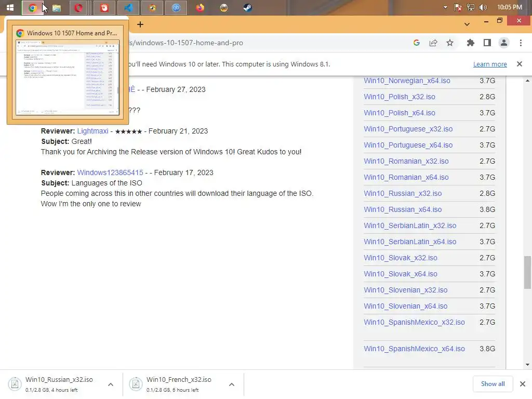Screen dimensions: 532x399
Task: Click the Chrome window preview thumbnail
Action: [x=68, y=78]
